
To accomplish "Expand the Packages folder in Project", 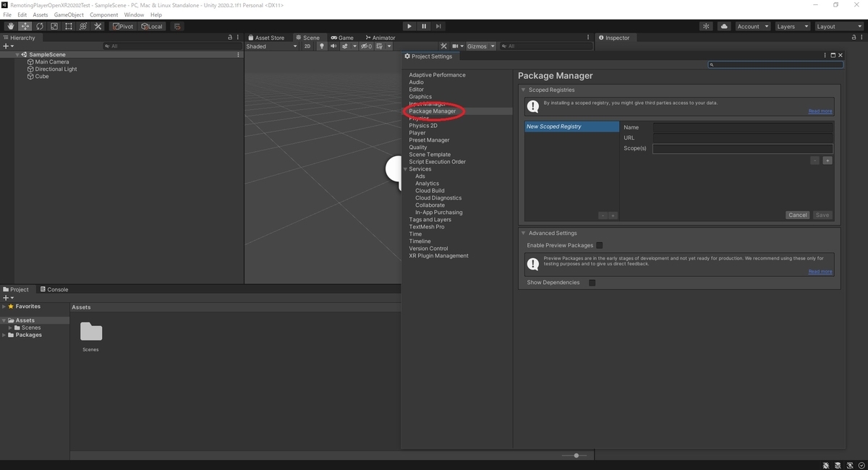I will [4, 335].
